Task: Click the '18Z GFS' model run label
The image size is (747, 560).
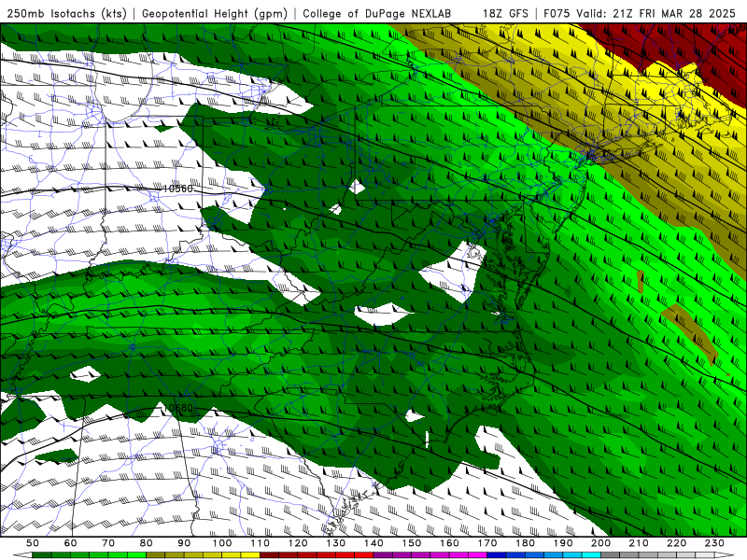Action: (505, 13)
